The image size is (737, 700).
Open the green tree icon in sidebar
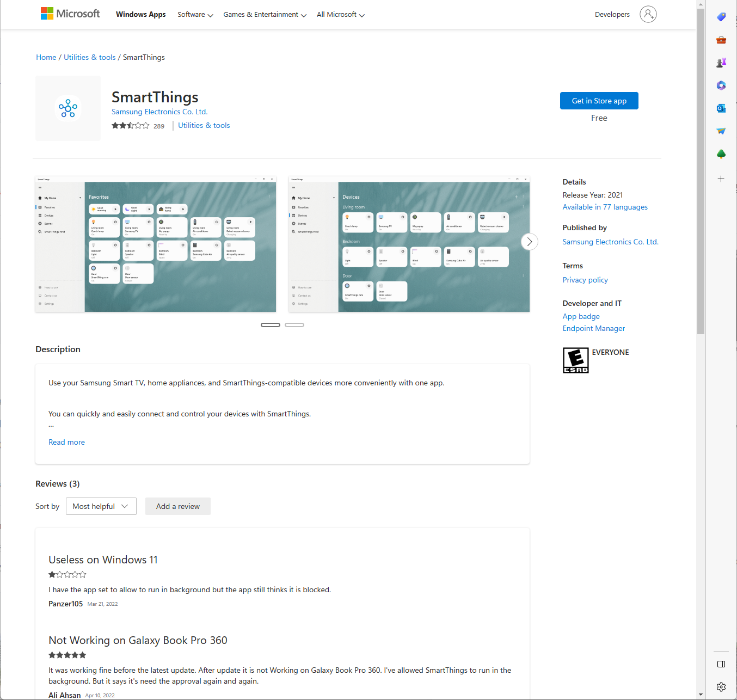pyautogui.click(x=721, y=154)
